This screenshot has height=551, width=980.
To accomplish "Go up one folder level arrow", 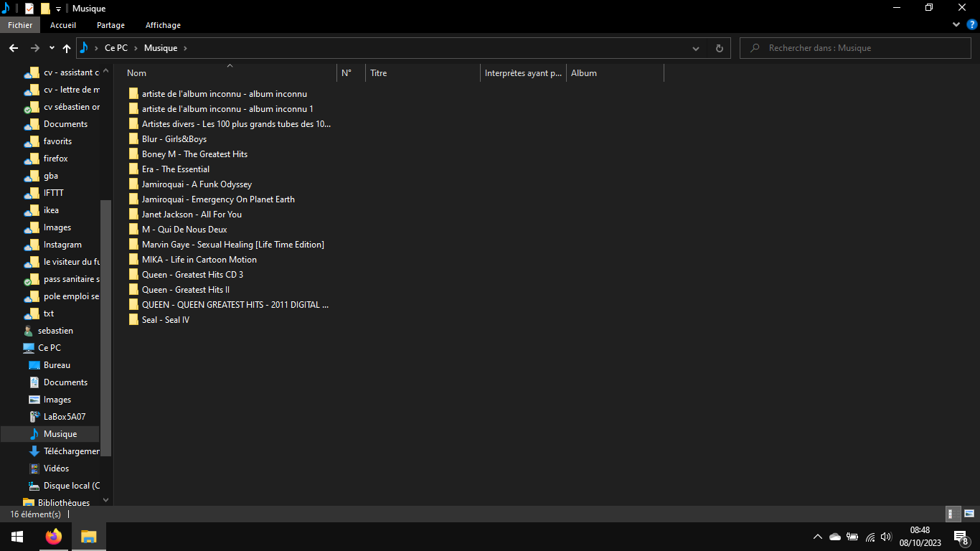I will [x=67, y=48].
